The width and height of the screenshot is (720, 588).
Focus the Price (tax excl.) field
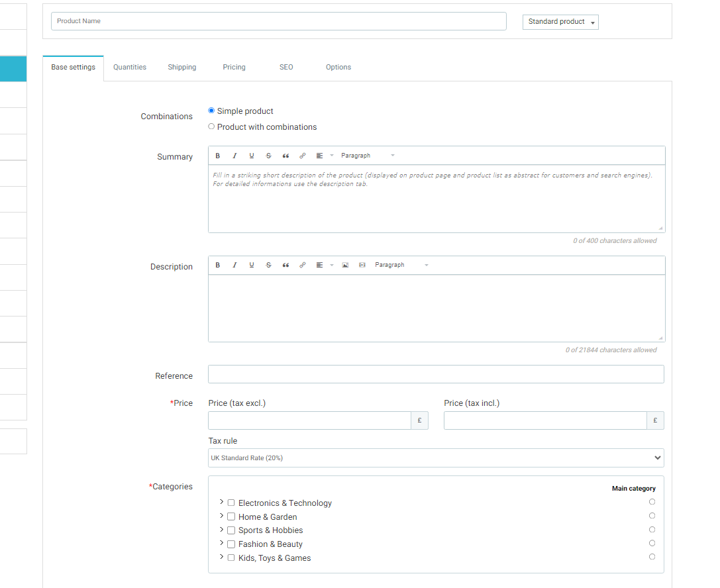tap(309, 420)
